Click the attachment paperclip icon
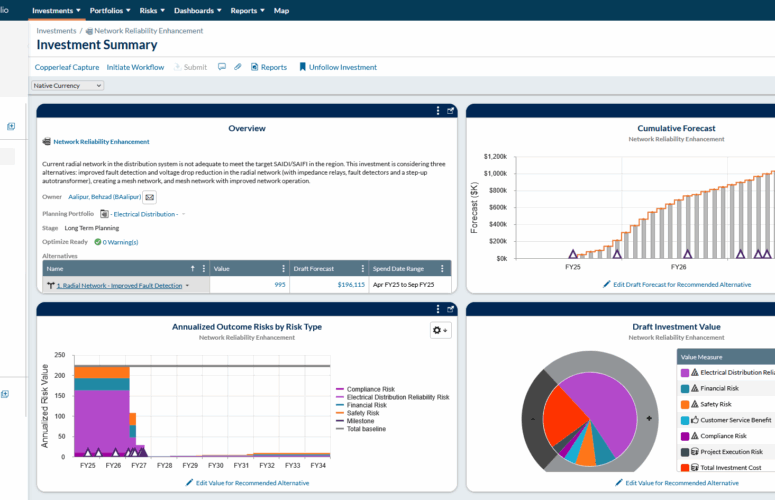The height and width of the screenshot is (500, 775). coord(238,67)
